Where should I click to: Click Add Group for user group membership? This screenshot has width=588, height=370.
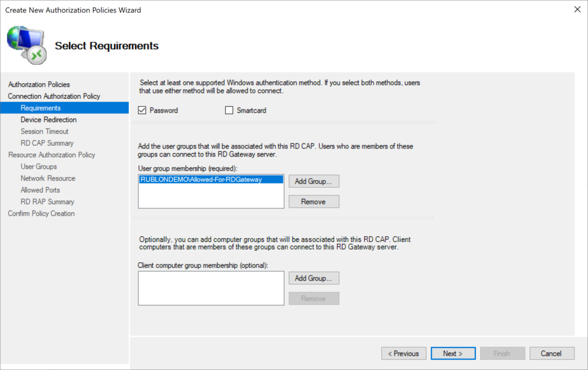314,181
